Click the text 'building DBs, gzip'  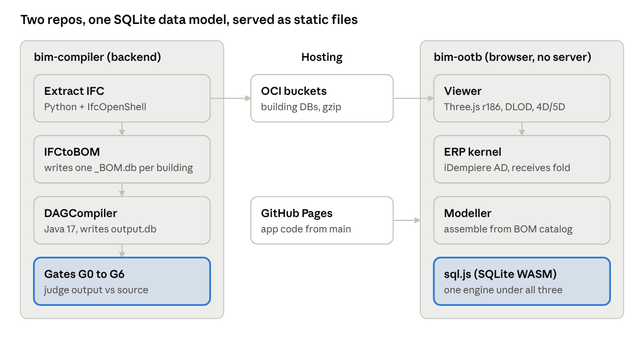(x=301, y=107)
